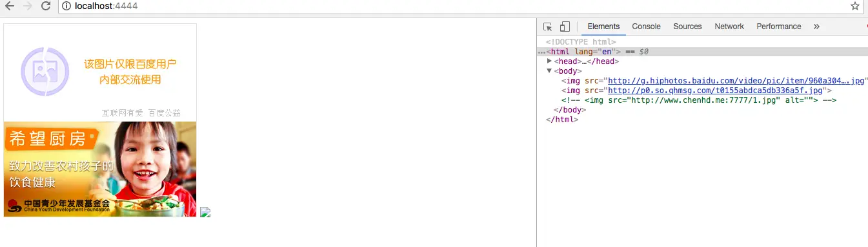868x247 pixels.
Task: Select the commented-out chenhd.me img line
Action: click(699, 100)
